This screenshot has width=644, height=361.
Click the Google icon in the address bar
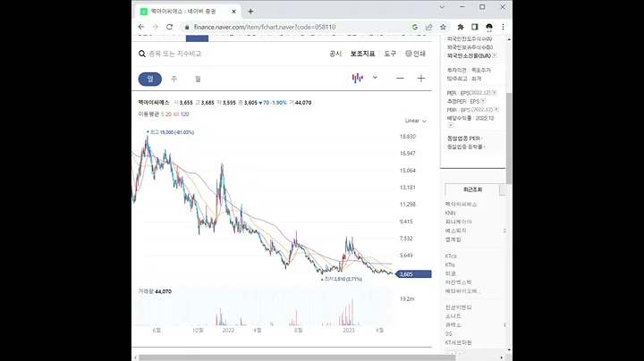click(415, 27)
